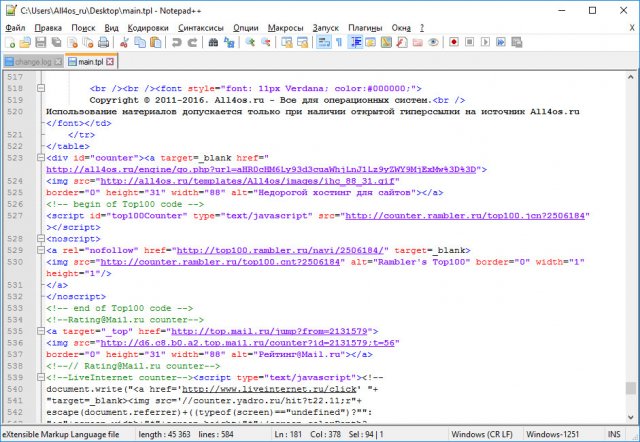Click the Synchronize horizontal scrolling icon
The image size is (640, 442).
(302, 42)
